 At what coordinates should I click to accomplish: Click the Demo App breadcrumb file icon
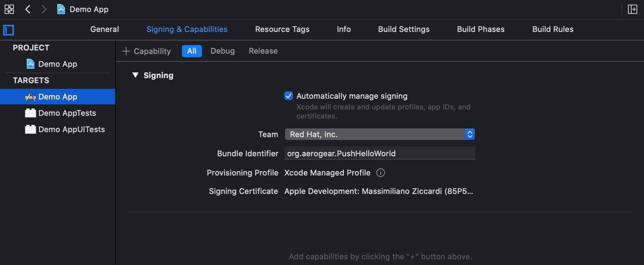(61, 9)
